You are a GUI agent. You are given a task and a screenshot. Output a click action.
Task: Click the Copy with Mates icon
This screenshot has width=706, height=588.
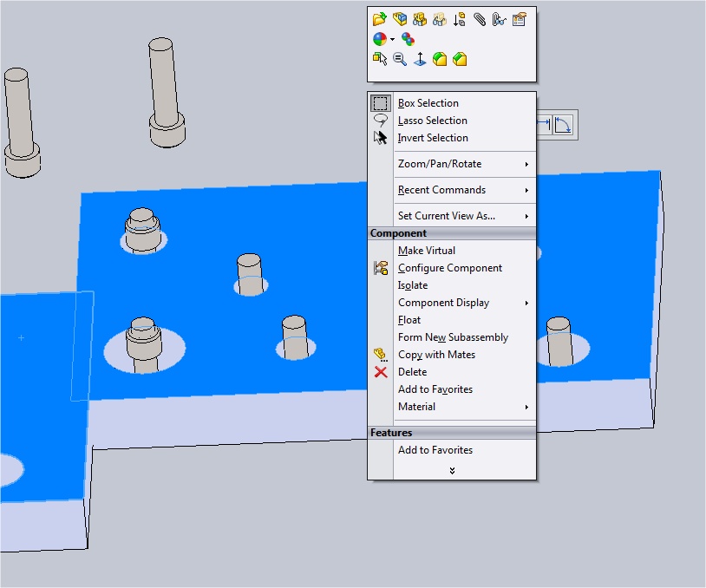coord(381,355)
